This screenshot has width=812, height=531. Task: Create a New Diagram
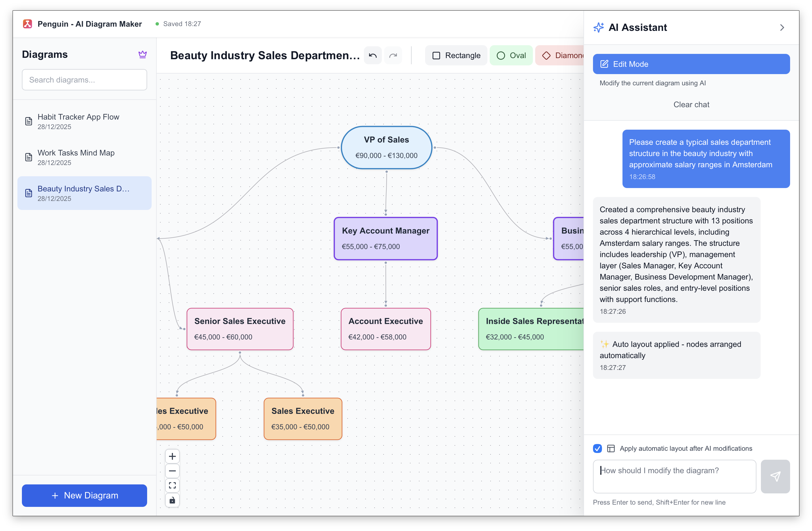[x=84, y=496]
